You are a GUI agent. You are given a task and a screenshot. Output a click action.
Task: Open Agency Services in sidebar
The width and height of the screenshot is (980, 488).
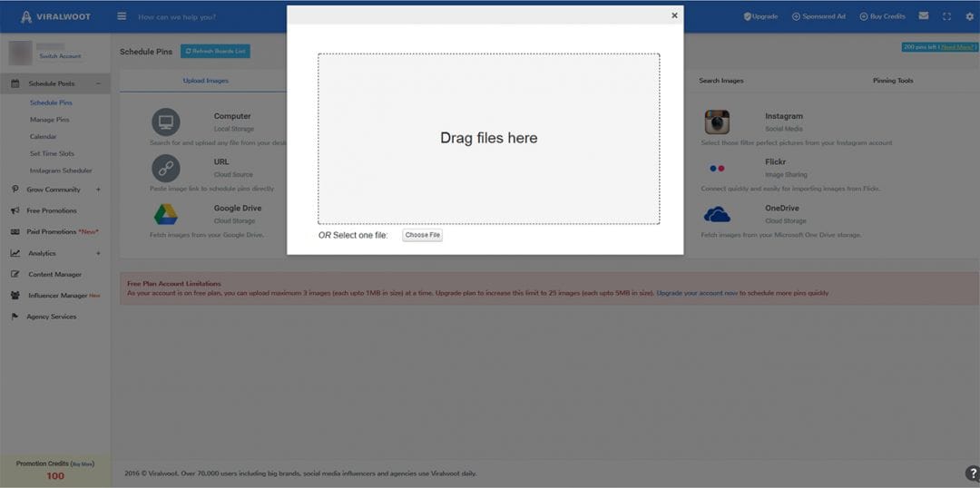[x=51, y=317]
